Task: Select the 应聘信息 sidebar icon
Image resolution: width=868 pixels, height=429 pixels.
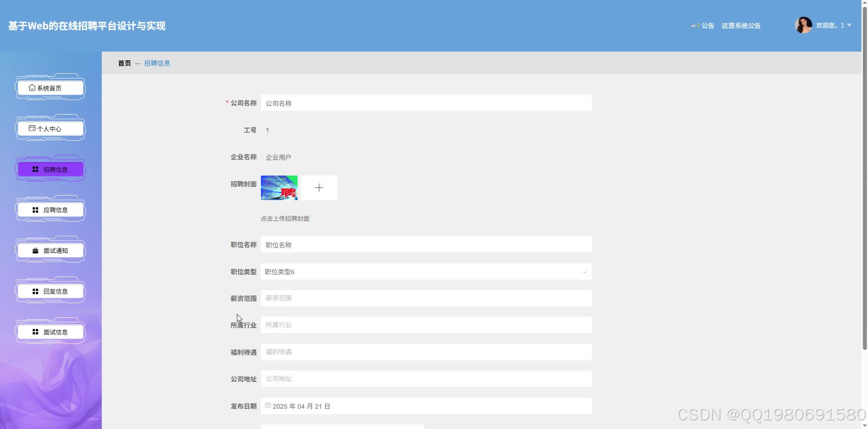Action: 35,210
